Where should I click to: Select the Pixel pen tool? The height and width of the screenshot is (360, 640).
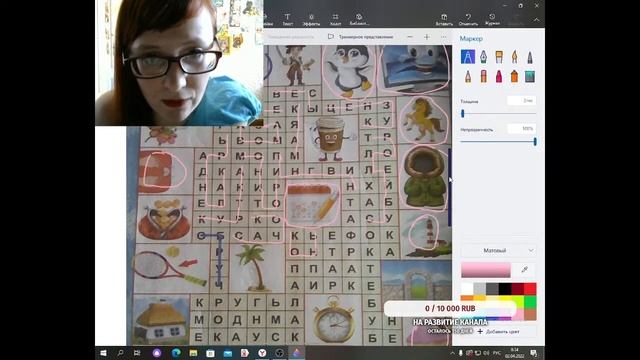click(530, 57)
